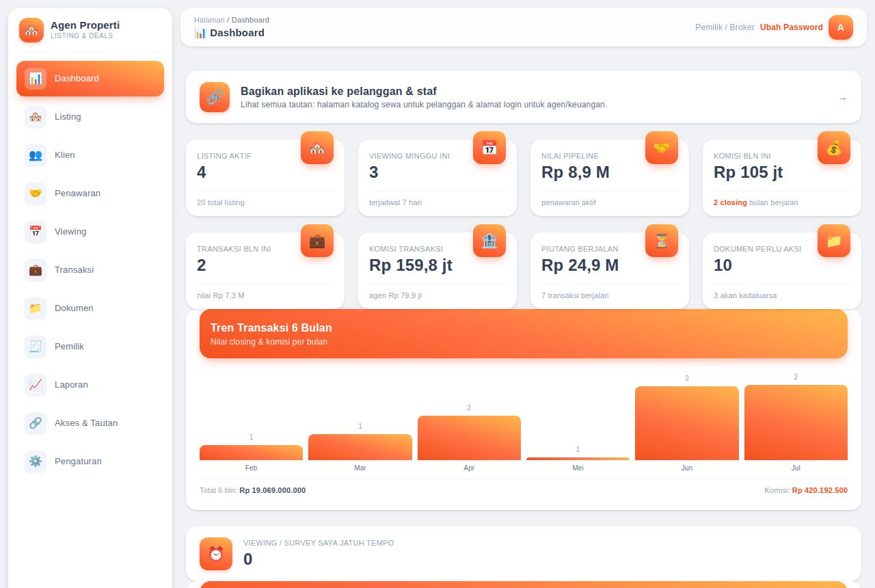Viewport: 875px width, 588px height.
Task: Click 'VIEWING / SURVEY SAYA JATUH TEMPO' label
Action: [x=319, y=543]
